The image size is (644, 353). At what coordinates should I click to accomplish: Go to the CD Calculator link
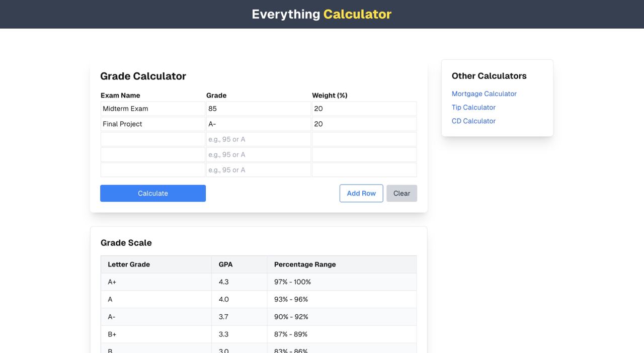473,121
